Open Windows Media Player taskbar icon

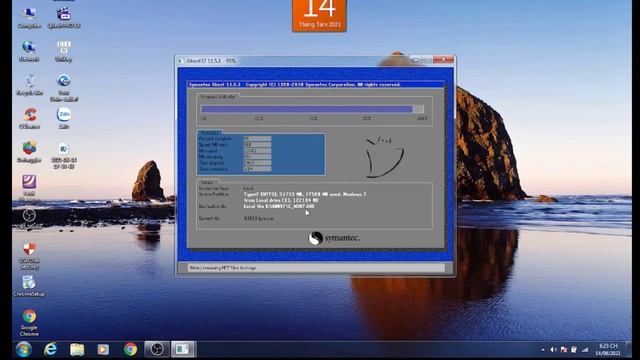coord(103,349)
